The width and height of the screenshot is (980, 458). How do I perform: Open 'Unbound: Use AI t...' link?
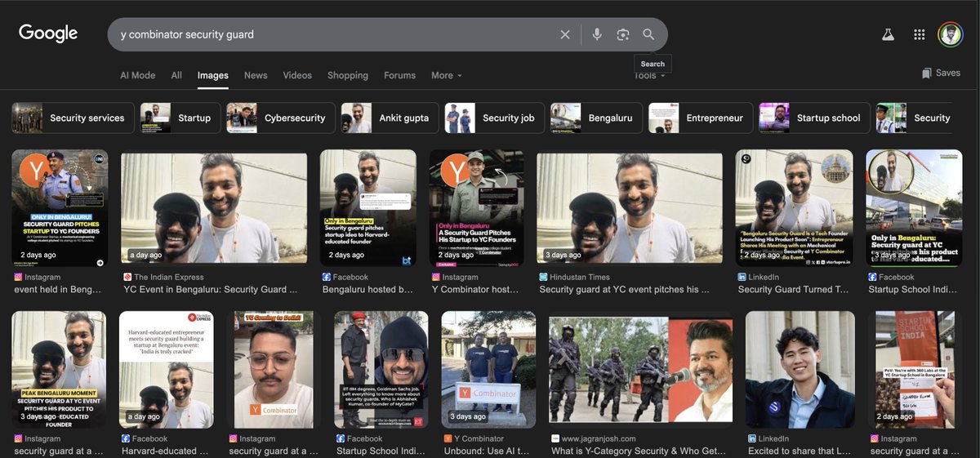click(487, 451)
